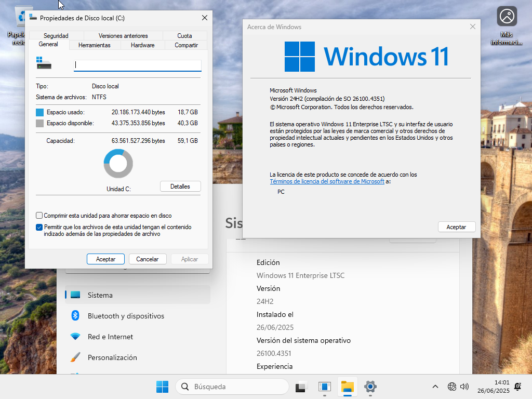Open Bluetooth y dispositivos in Settings

[137, 316]
